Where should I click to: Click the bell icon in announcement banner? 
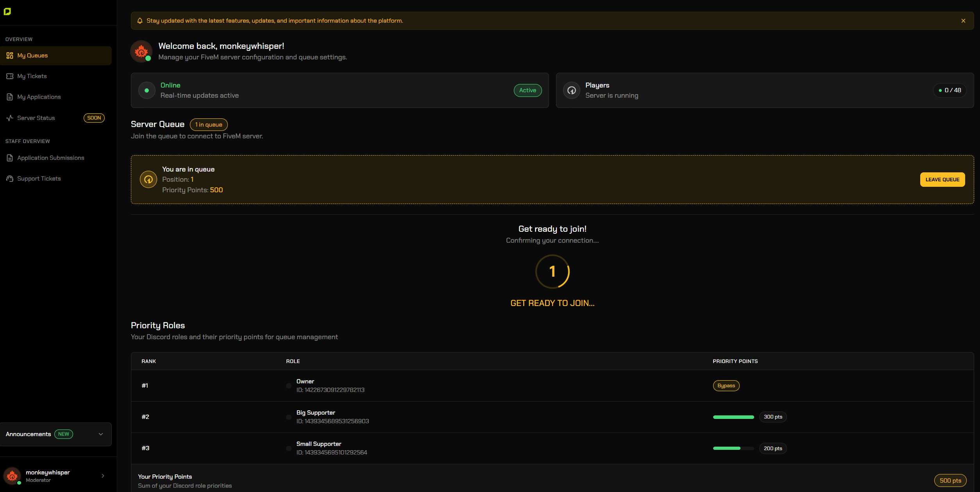point(140,21)
